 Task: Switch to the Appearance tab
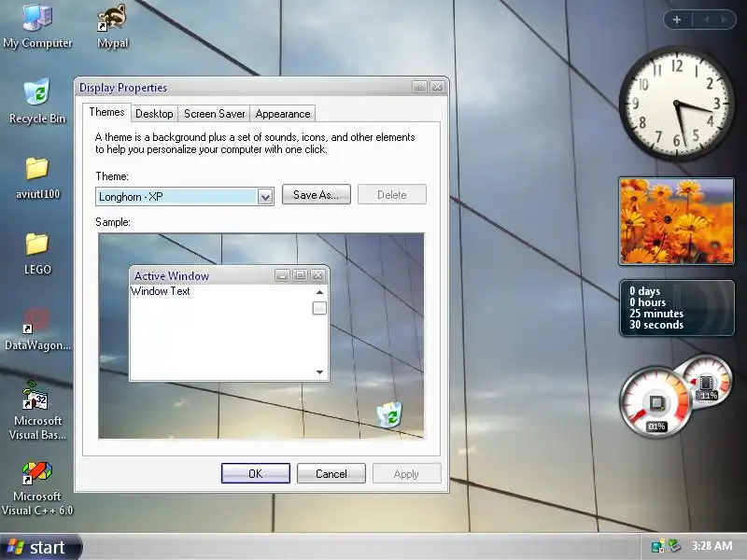coord(283,114)
